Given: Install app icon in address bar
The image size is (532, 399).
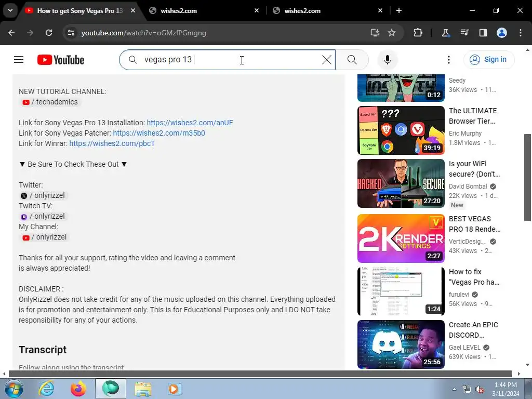Looking at the screenshot, I should (x=375, y=33).
